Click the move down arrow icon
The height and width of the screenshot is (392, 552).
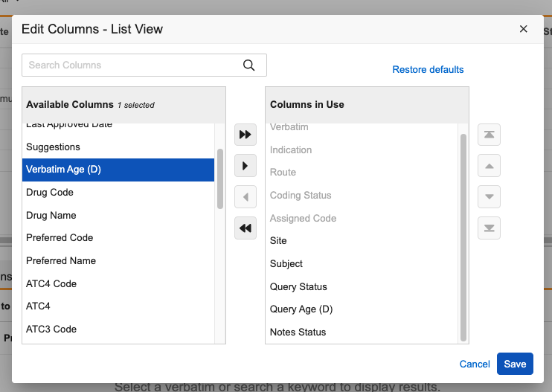click(489, 197)
